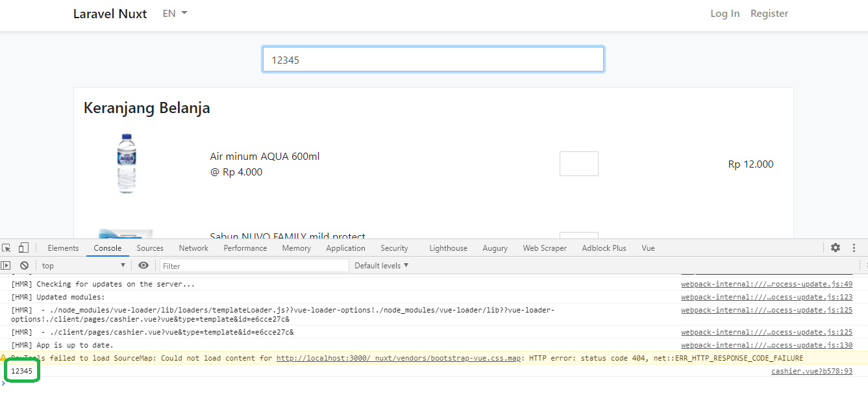Open the 'top' frame selector dropdown

82,265
